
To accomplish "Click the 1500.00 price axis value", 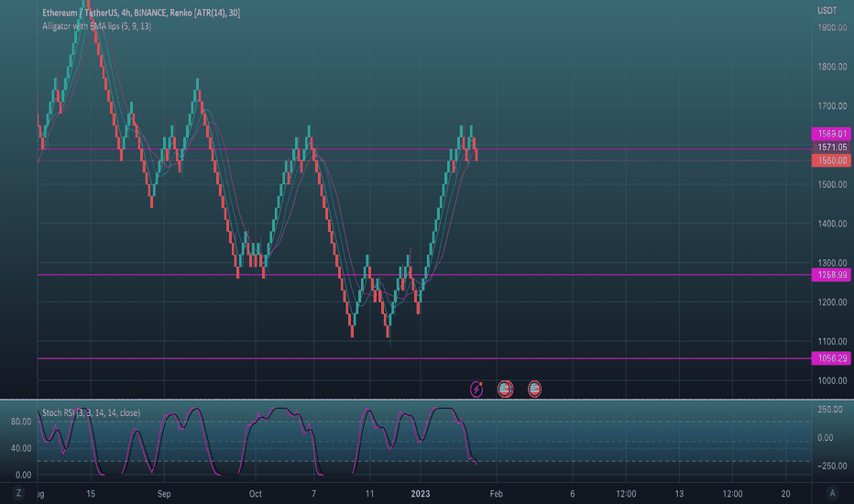I will point(832,184).
